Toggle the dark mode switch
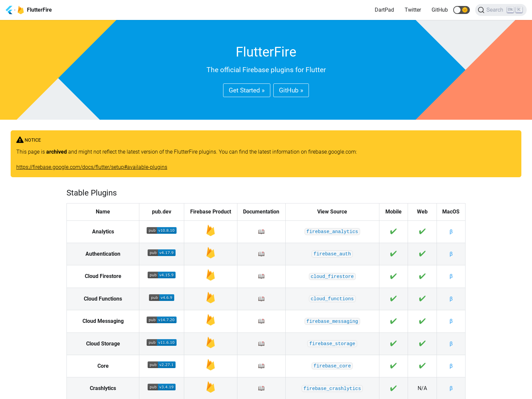Screen dimensions: 532x399 click(x=462, y=10)
